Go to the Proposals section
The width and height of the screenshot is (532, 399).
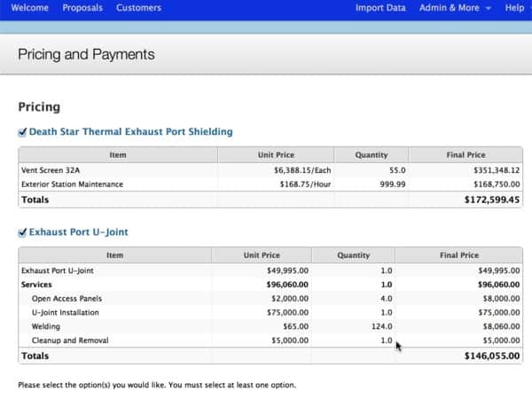coord(82,8)
